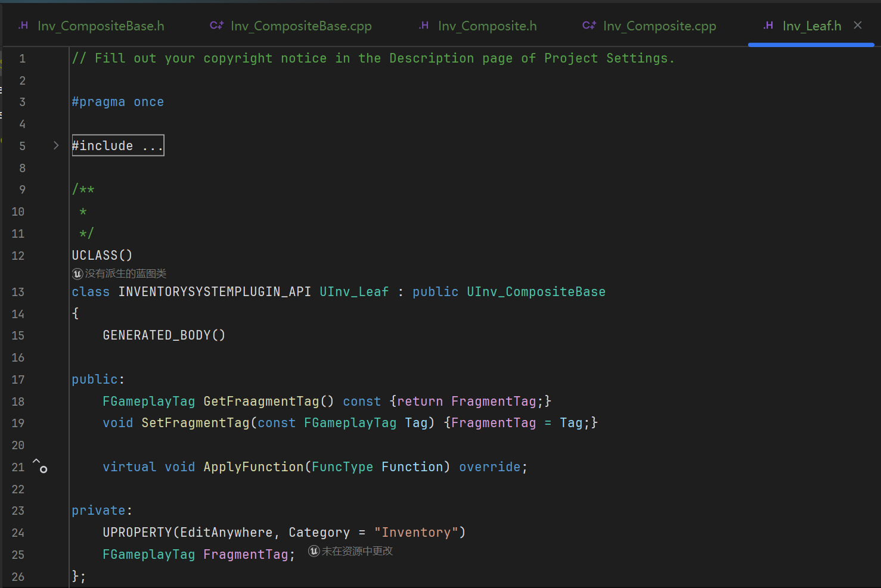Click the folded '#include ...' placeholder
Screen dimensions: 881x588
click(118, 145)
